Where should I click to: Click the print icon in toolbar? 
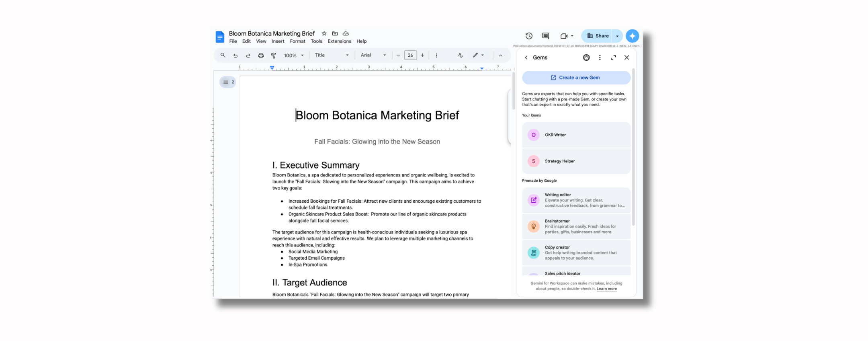coord(261,55)
